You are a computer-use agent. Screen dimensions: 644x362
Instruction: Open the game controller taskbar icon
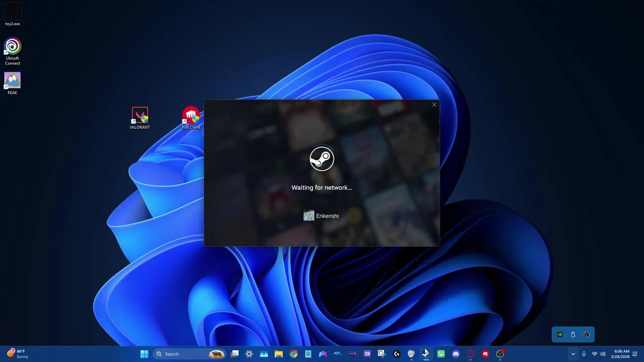323,354
